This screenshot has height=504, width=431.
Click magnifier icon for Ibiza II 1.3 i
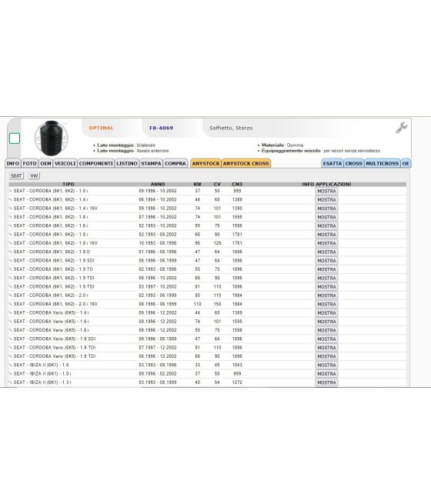click(x=11, y=382)
